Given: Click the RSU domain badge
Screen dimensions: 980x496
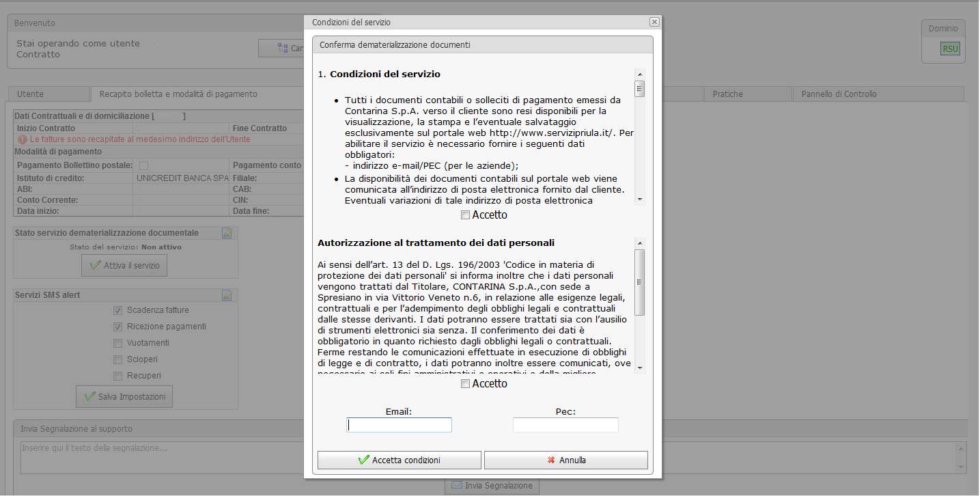Looking at the screenshot, I should pyautogui.click(x=950, y=49).
